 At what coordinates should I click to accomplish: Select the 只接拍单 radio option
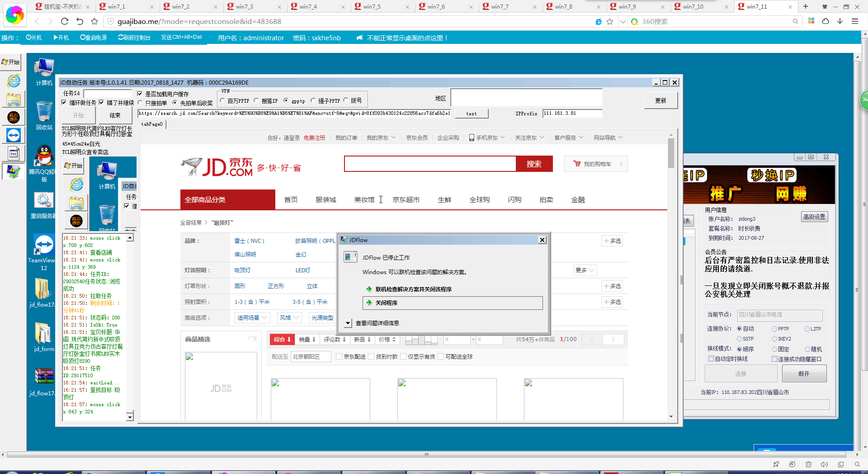click(x=140, y=103)
